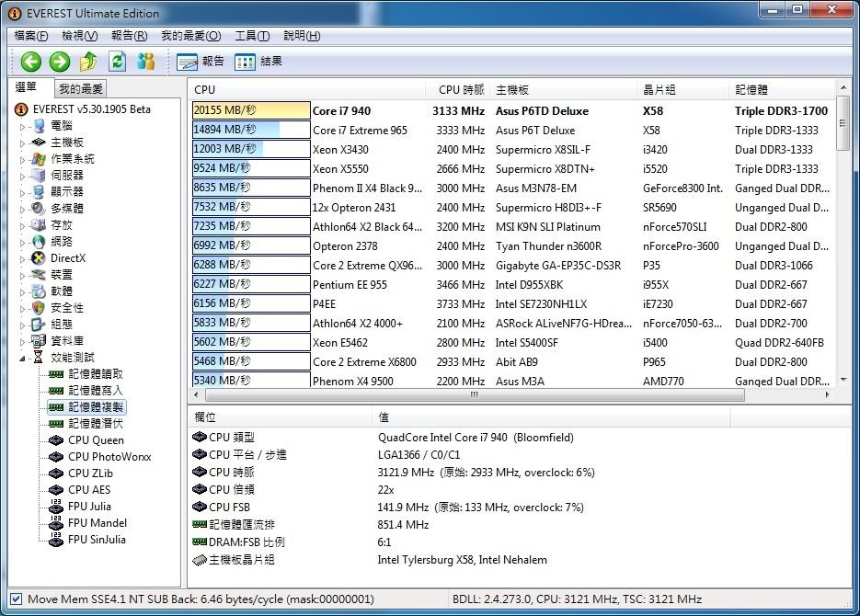The width and height of the screenshot is (860, 616).
Task: Click the 電腦 computer icon in tree
Action: [x=39, y=126]
